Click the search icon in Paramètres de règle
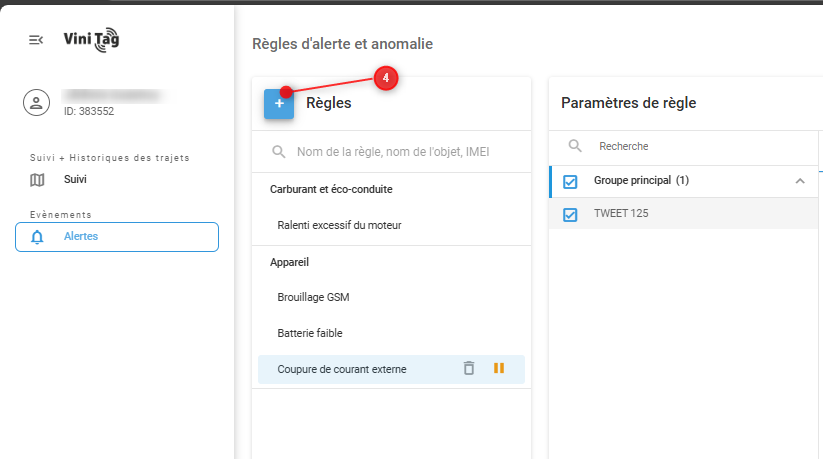The height and width of the screenshot is (459, 823). pos(575,146)
